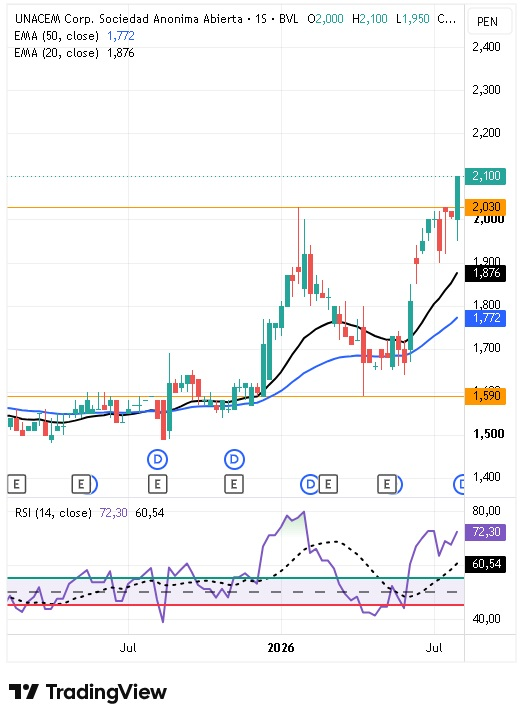Open the PEN currency selector
Image resolution: width=526 pixels, height=709 pixels.
487,22
